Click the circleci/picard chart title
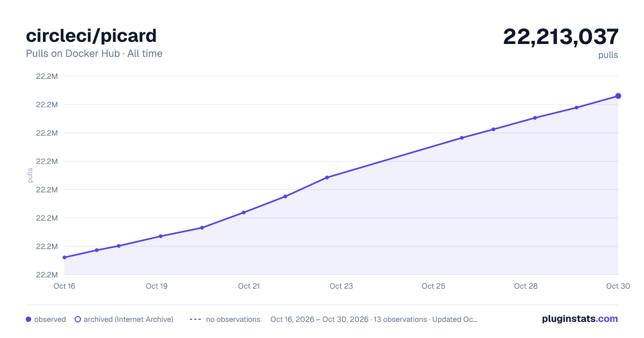The width and height of the screenshot is (644, 338). (91, 36)
